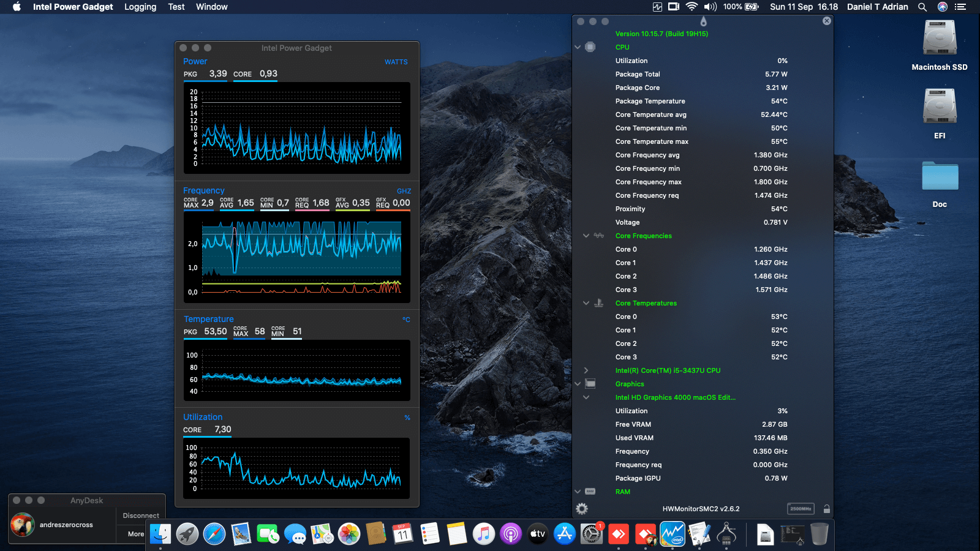
Task: Open Intel Power Gadget in the Dock
Action: click(x=673, y=534)
